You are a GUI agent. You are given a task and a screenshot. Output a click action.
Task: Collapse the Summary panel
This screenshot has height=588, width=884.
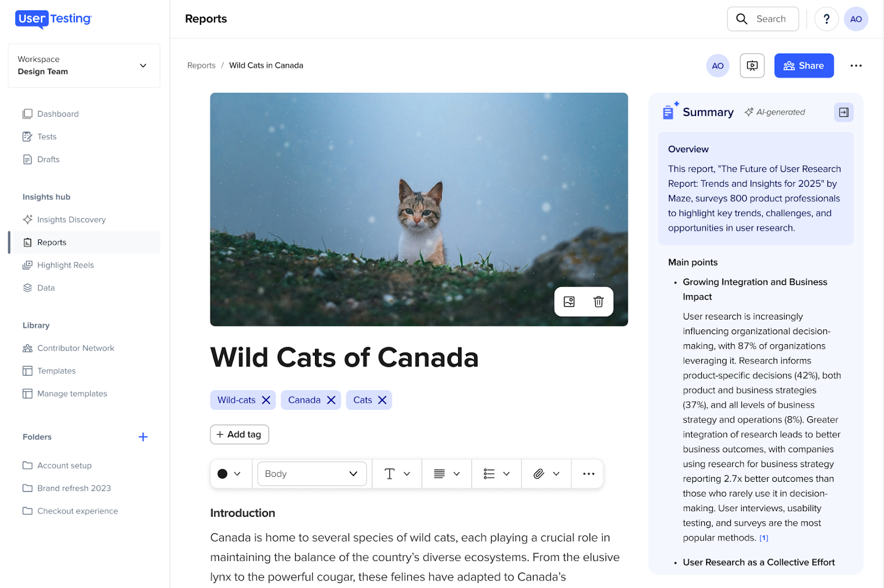(x=844, y=112)
